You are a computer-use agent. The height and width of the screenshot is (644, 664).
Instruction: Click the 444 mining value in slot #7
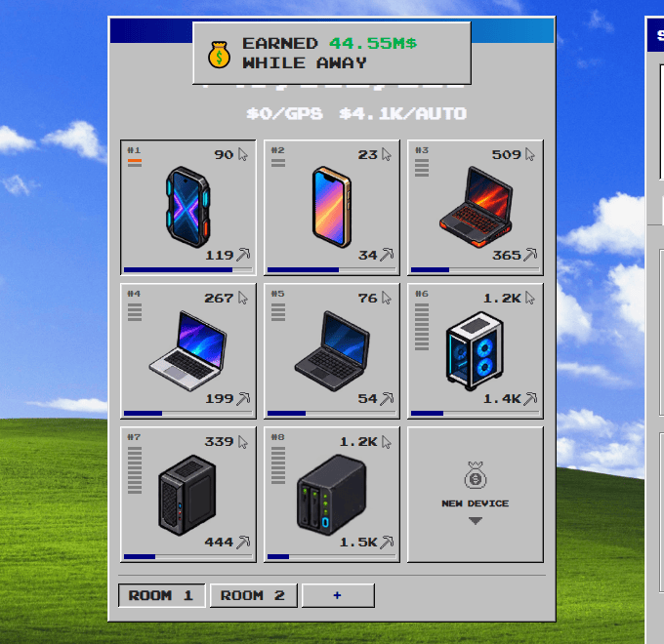pyautogui.click(x=219, y=542)
